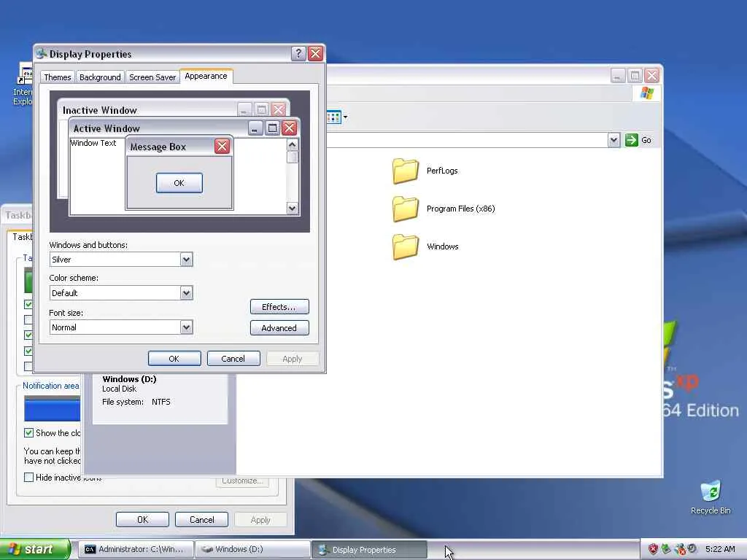Select the Program Files (x86) folder icon

point(406,209)
